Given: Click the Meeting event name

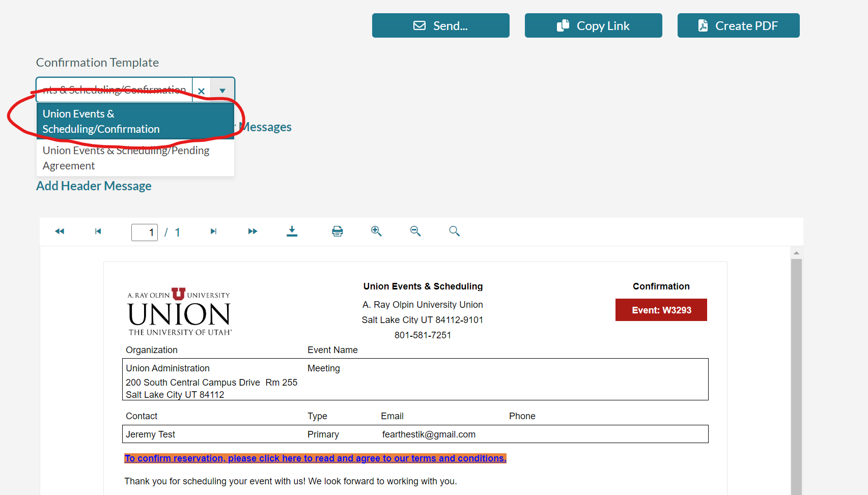Looking at the screenshot, I should tap(323, 368).
